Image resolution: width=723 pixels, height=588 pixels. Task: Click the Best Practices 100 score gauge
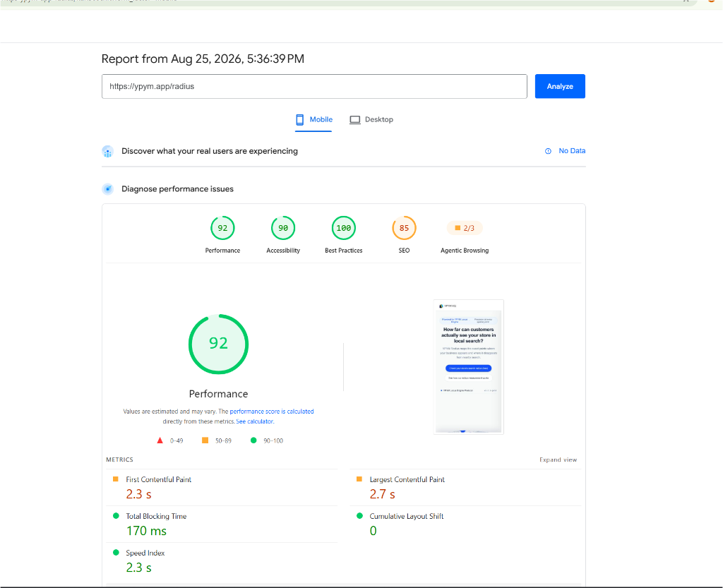(344, 228)
